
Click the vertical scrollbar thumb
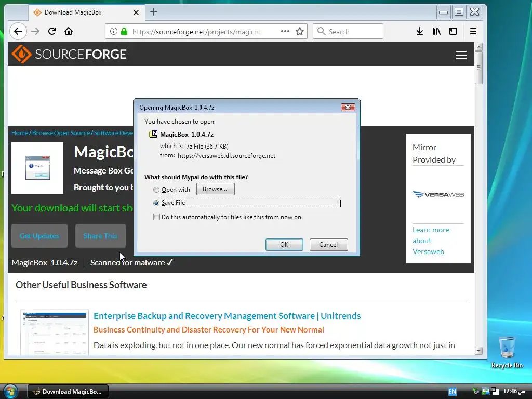pyautogui.click(x=478, y=68)
